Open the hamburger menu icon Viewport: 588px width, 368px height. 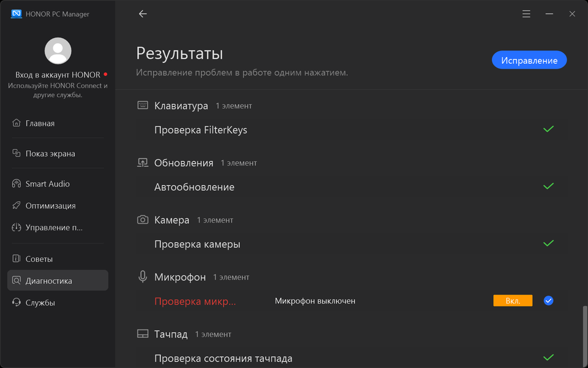tap(526, 14)
